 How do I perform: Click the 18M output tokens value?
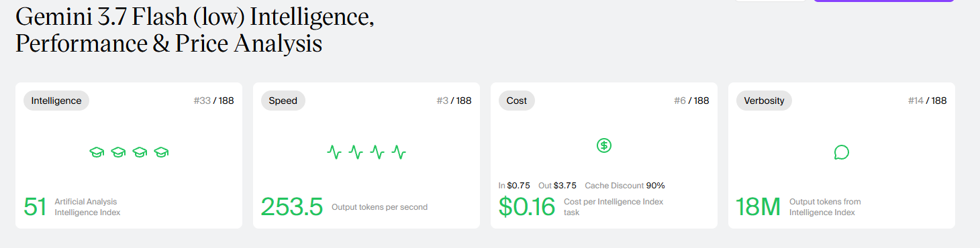click(758, 207)
